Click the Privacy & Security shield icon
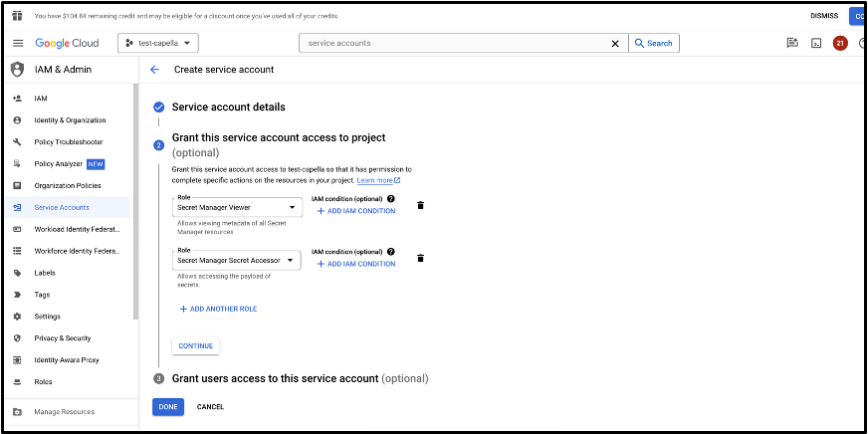This screenshot has height=434, width=868. pos(17,338)
